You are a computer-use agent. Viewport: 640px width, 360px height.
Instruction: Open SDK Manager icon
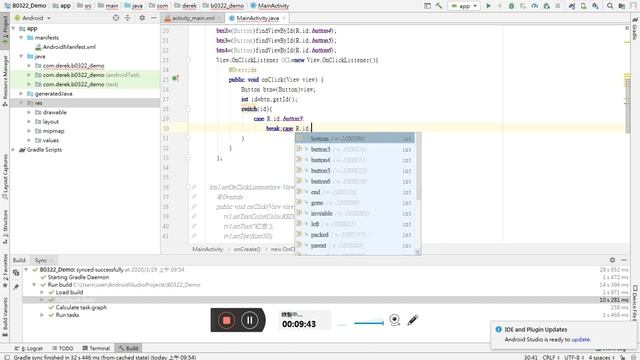point(596,6)
